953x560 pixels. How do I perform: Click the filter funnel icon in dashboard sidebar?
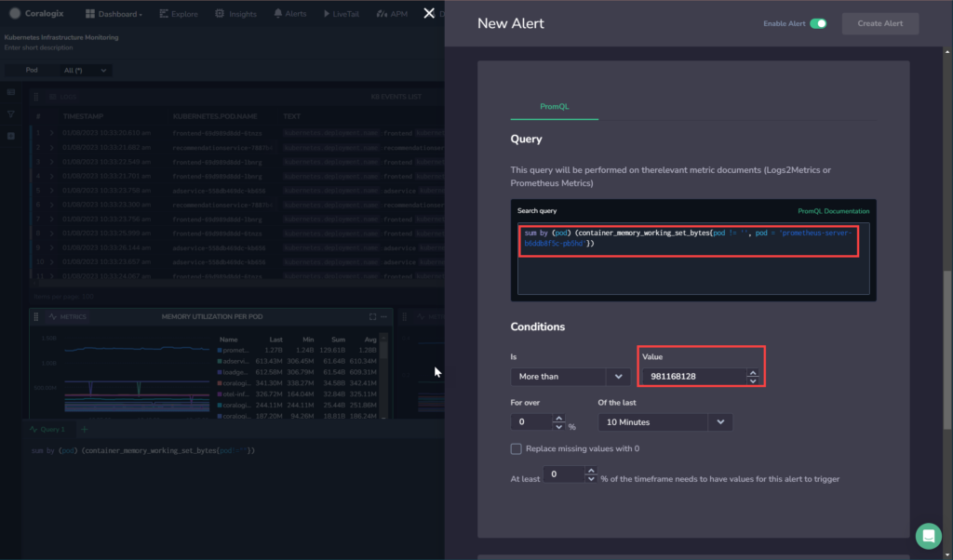click(x=11, y=114)
